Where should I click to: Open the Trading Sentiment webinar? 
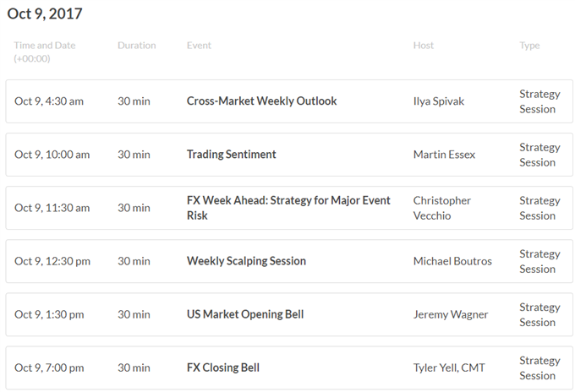(x=231, y=155)
